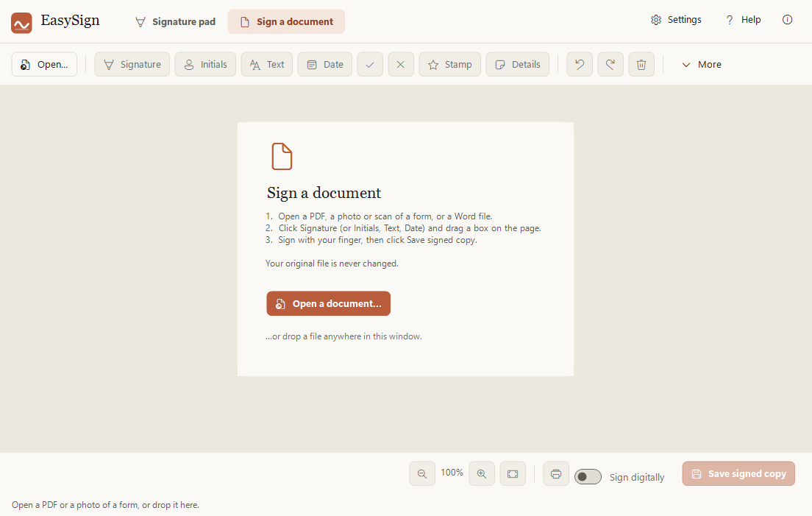Click the "Sign a document" heading
Screen dimensions: 812x516
tap(324, 193)
